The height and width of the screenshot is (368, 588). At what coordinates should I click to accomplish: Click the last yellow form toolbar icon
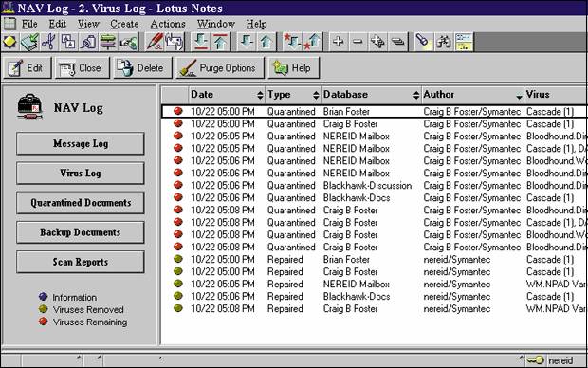click(464, 42)
